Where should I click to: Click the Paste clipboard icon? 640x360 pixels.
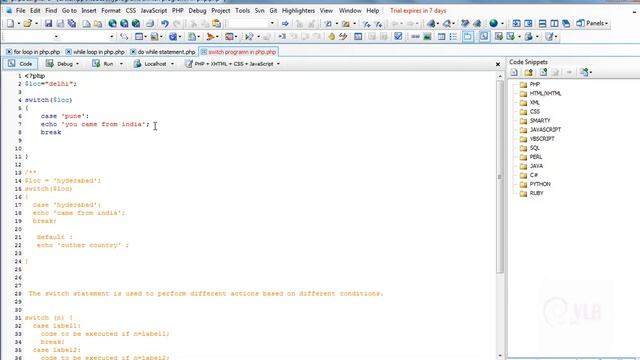(x=217, y=24)
